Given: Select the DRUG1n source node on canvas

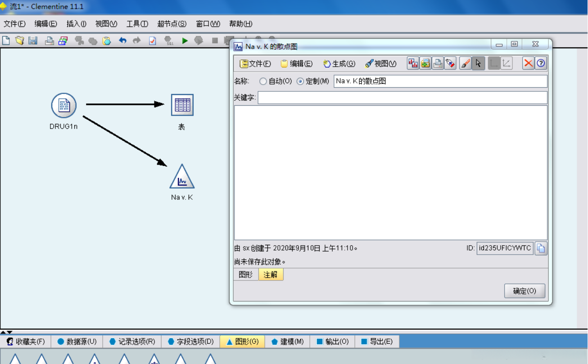Looking at the screenshot, I should point(63,106).
